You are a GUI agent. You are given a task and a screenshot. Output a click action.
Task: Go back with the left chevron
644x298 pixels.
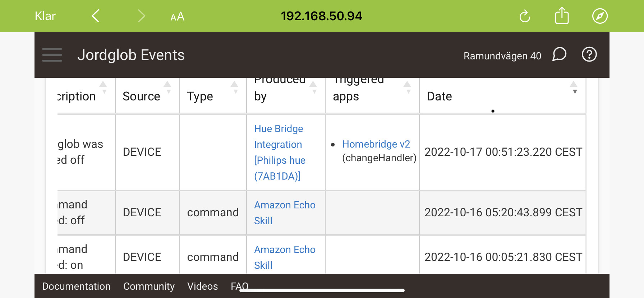(x=95, y=16)
